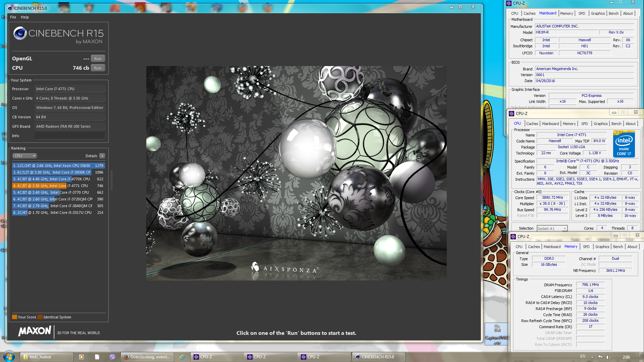The height and width of the screenshot is (362, 644).
Task: Select ranking entry Core i7-3930K
Action: coord(58,172)
